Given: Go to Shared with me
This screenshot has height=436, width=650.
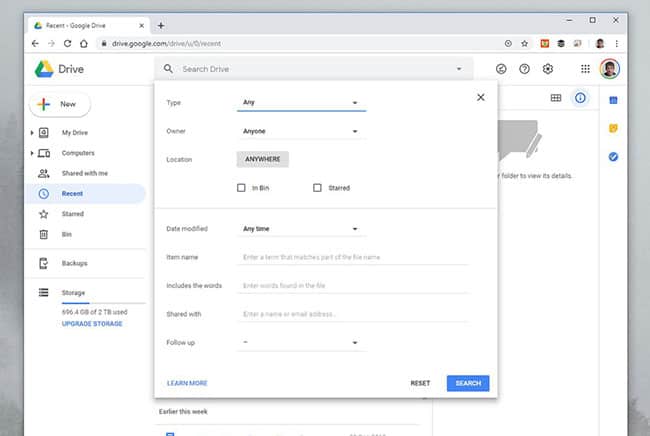Looking at the screenshot, I should (x=84, y=173).
